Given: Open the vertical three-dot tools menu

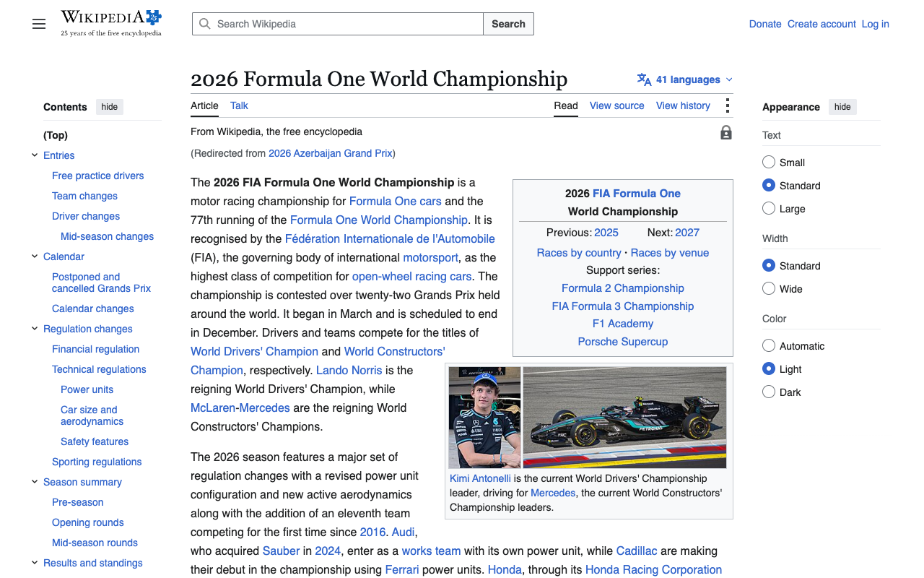Looking at the screenshot, I should 727,106.
